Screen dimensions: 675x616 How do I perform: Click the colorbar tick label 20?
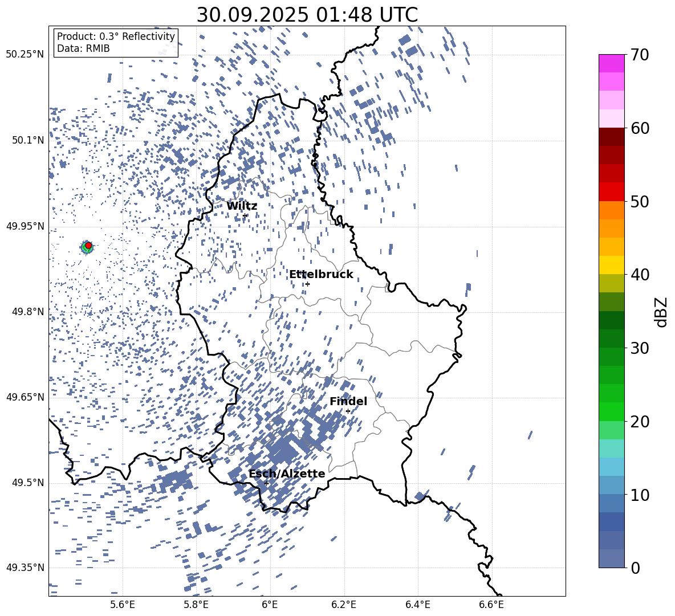click(640, 421)
